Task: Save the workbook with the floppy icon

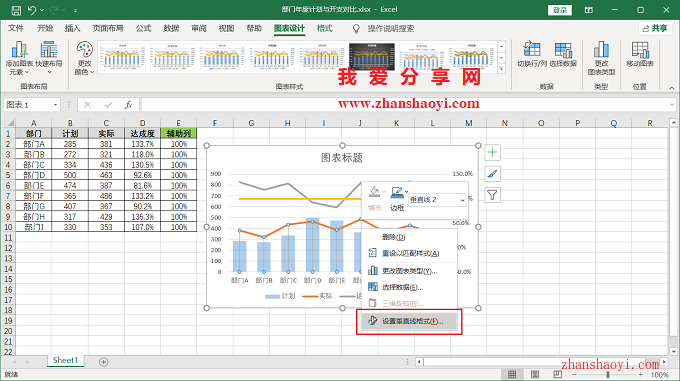Action: coord(16,10)
